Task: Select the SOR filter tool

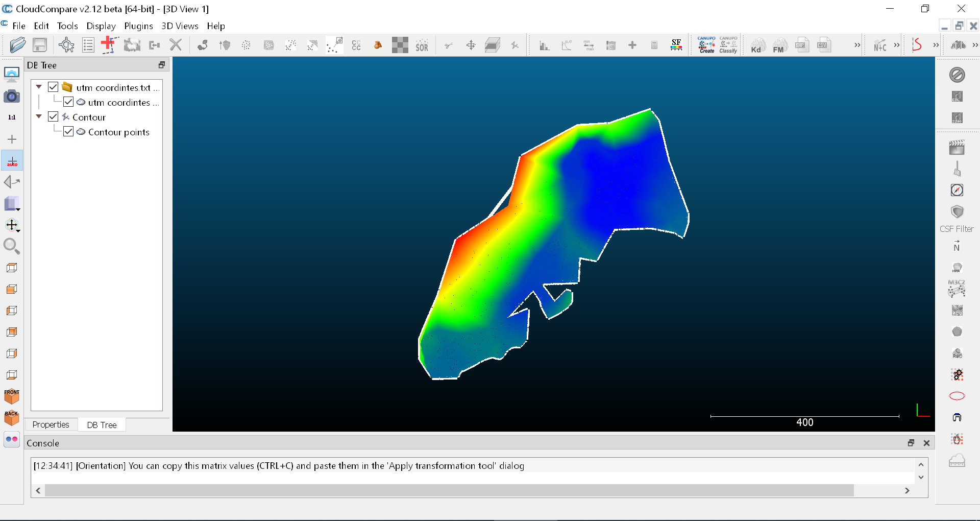Action: pos(422,46)
